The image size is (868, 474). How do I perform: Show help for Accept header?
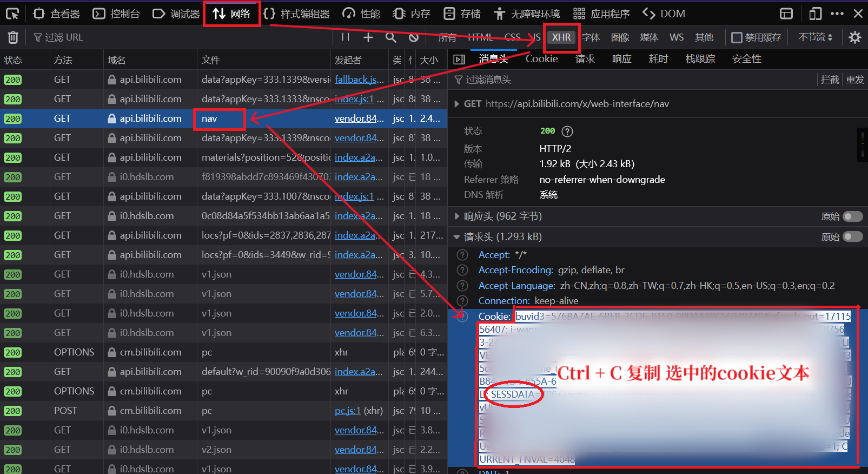coord(462,255)
